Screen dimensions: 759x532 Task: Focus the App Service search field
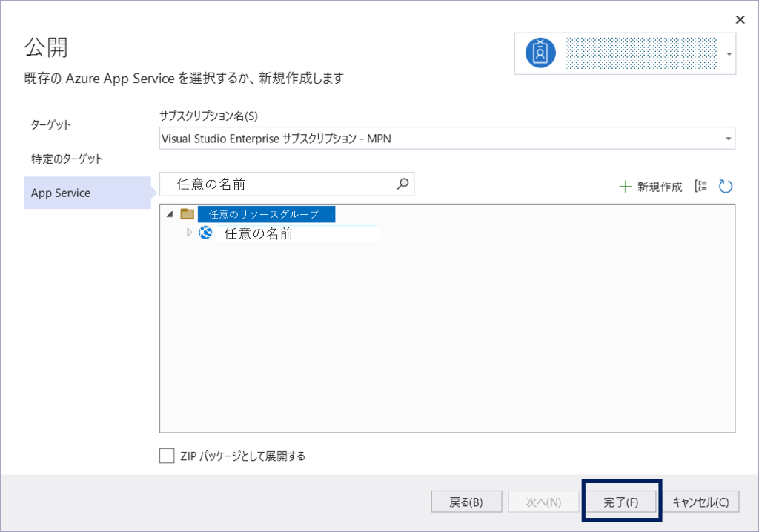(x=287, y=184)
